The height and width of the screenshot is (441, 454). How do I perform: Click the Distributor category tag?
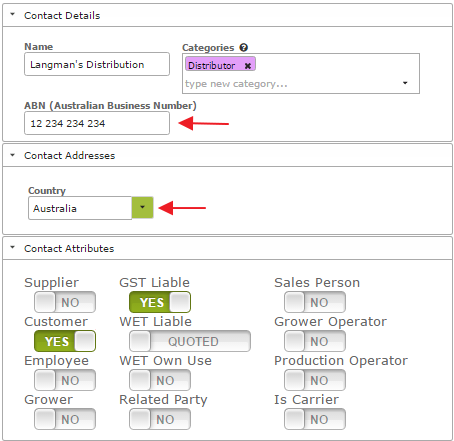coord(212,65)
